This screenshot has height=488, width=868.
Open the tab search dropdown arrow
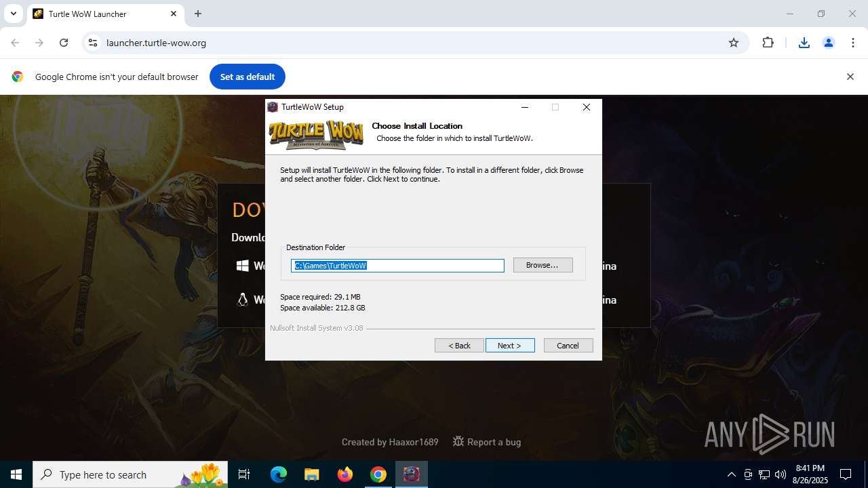point(13,14)
